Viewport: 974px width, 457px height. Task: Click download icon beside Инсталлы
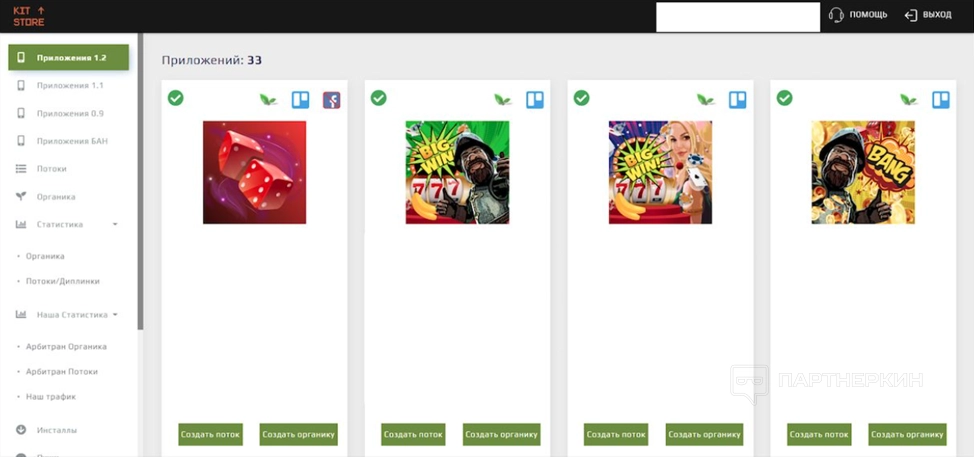[21, 430]
